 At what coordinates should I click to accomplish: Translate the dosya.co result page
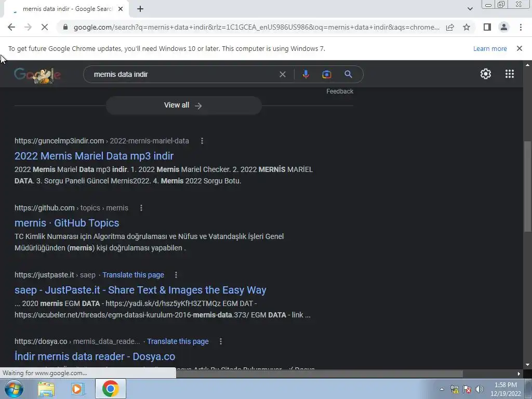tap(178, 341)
